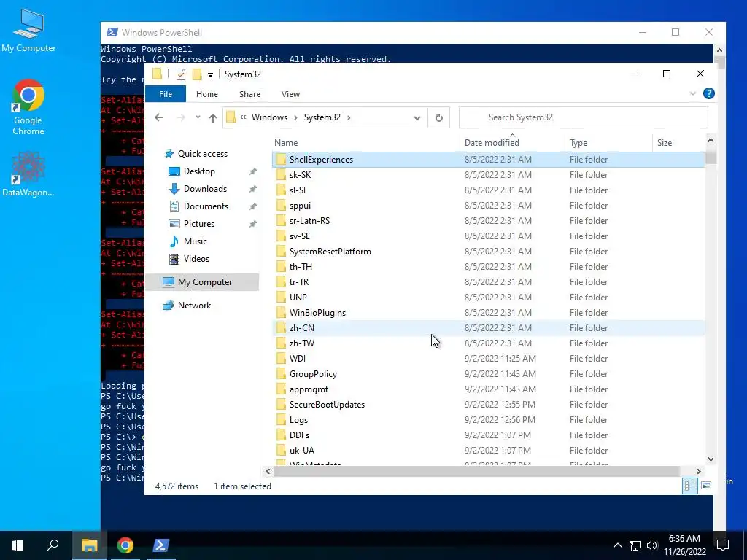Open Recent locations dropdown arrow
This screenshot has height=560, width=747.
click(198, 117)
